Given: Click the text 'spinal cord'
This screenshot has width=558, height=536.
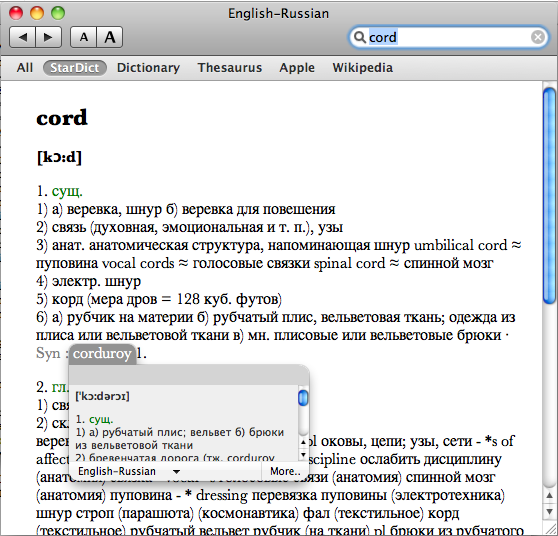Looking at the screenshot, I should [349, 264].
